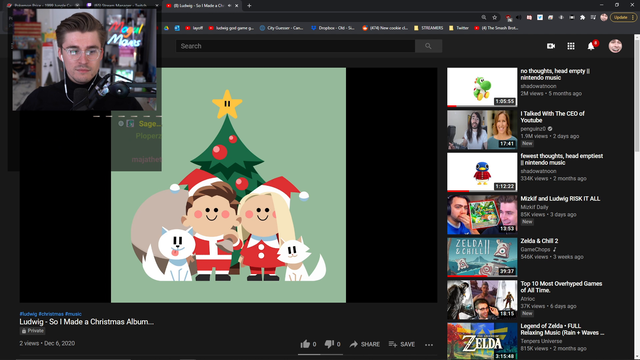
Task: Click the #christmas hashtag link
Action: click(x=51, y=314)
